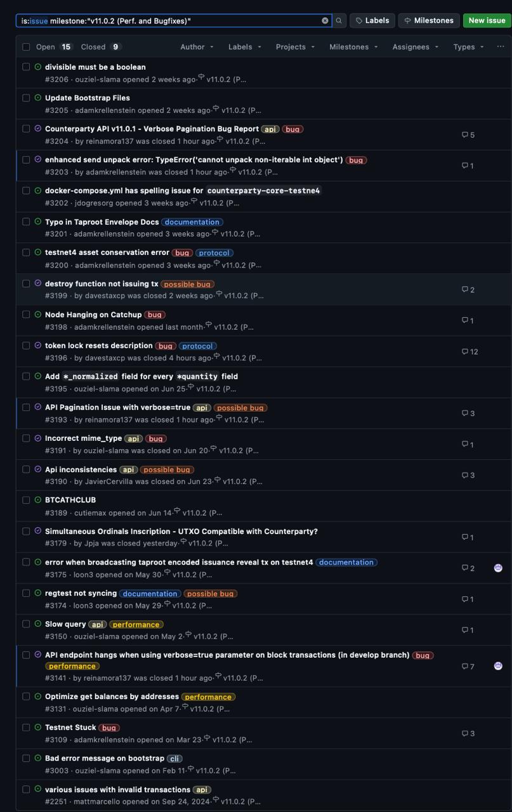This screenshot has height=812, width=512.
Task: Show the Open 15 issues tab
Action: point(54,47)
